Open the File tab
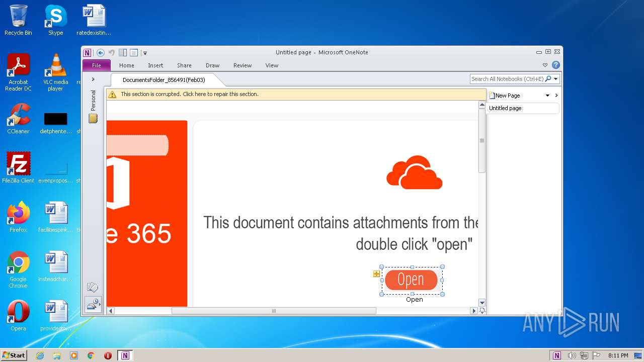The height and width of the screenshot is (362, 644). coord(97,65)
